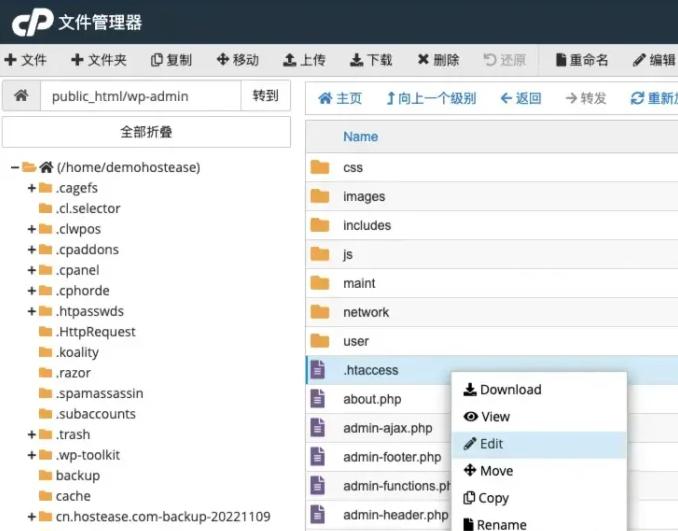Click 返回 back navigation link
The width and height of the screenshot is (678, 531).
click(x=521, y=99)
